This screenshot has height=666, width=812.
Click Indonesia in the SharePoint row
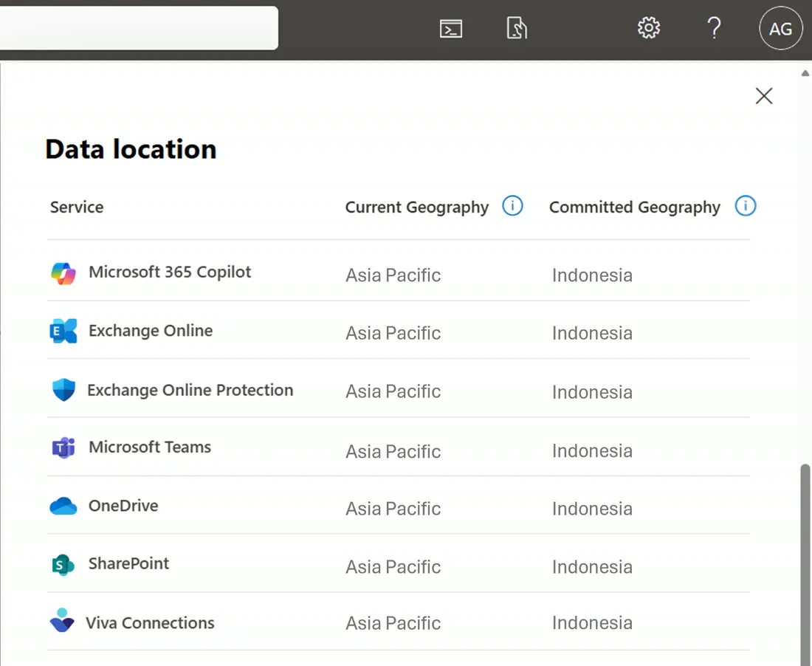592,567
